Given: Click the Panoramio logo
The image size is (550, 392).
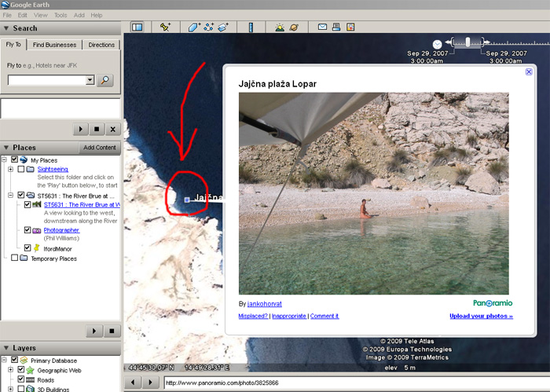Looking at the screenshot, I should click(493, 303).
